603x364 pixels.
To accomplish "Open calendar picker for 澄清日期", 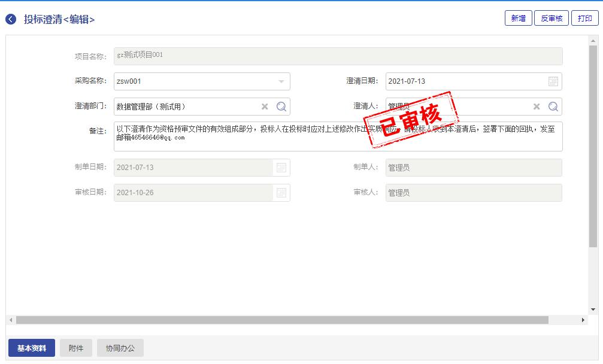I will click(553, 81).
